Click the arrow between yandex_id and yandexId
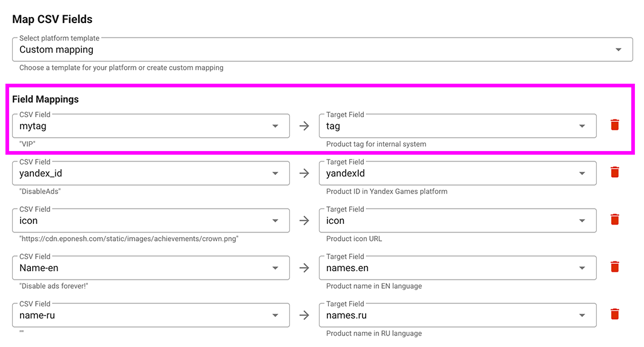The width and height of the screenshot is (644, 347). [x=304, y=173]
